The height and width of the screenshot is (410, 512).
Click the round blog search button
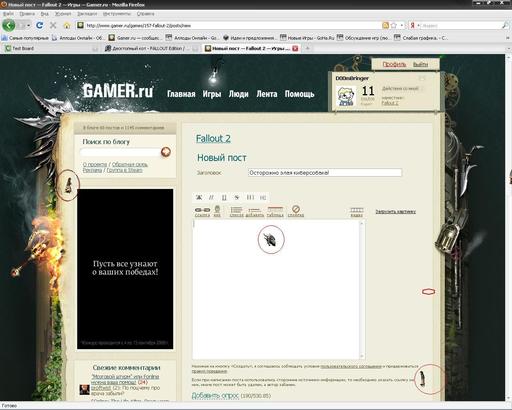pos(166,152)
